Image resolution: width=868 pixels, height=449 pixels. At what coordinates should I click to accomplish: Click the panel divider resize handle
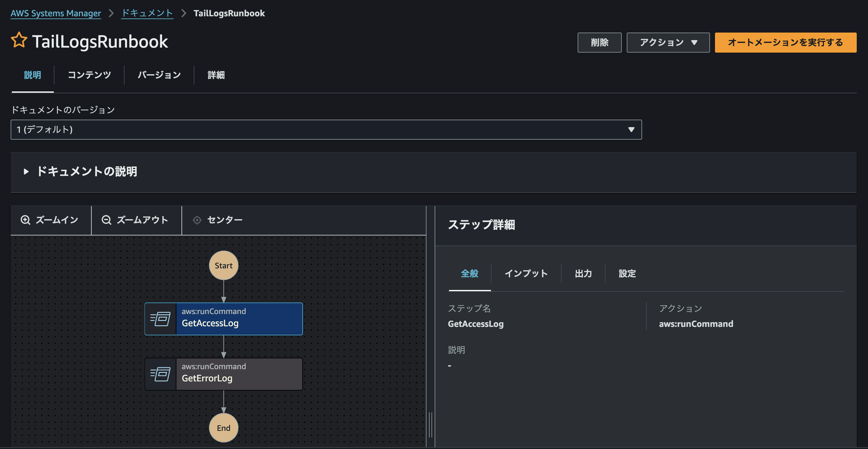click(430, 425)
